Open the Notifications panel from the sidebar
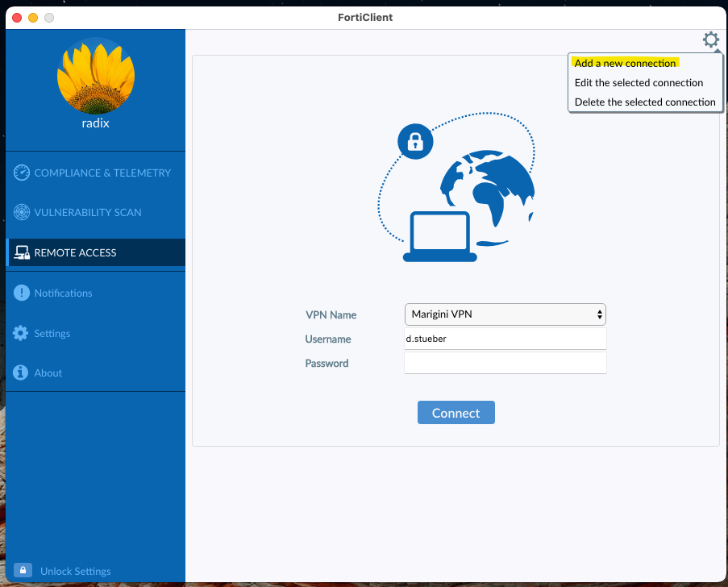Viewport: 728px width, 587px height. pos(62,293)
